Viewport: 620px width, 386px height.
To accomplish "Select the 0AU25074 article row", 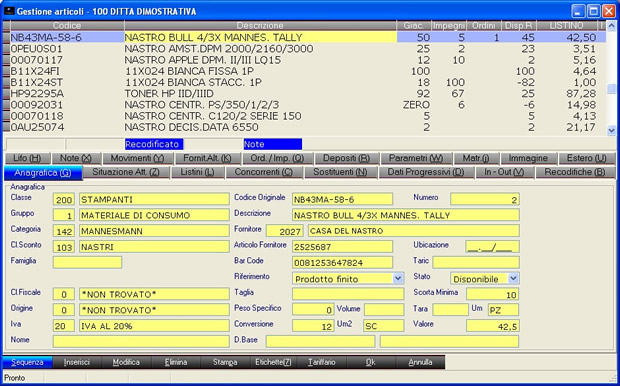I will [x=304, y=127].
